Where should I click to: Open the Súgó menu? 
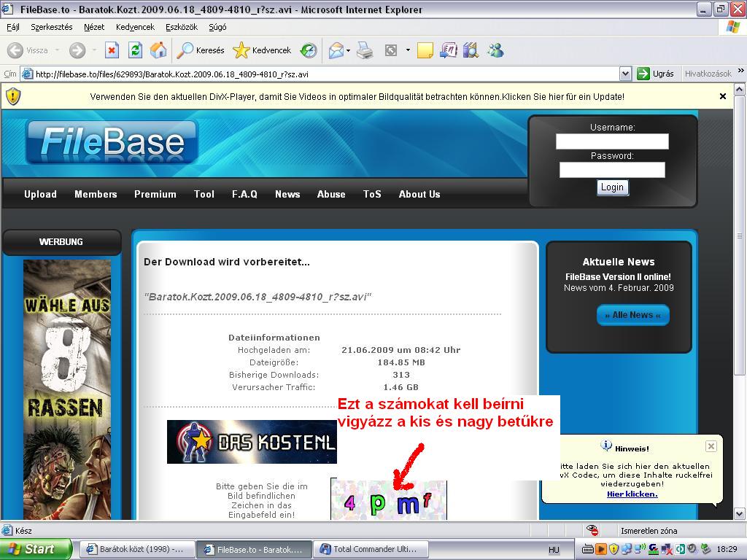pos(217,27)
